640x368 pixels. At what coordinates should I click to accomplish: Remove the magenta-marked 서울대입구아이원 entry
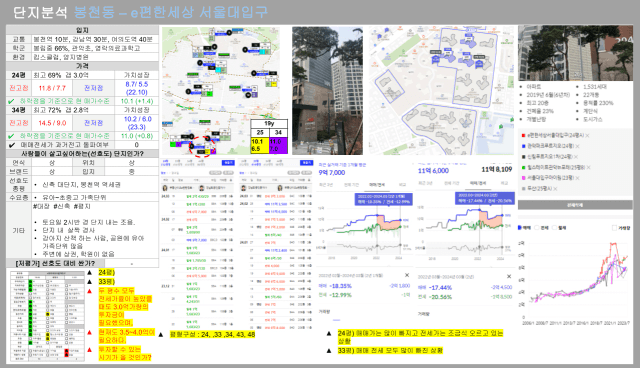pos(578,178)
